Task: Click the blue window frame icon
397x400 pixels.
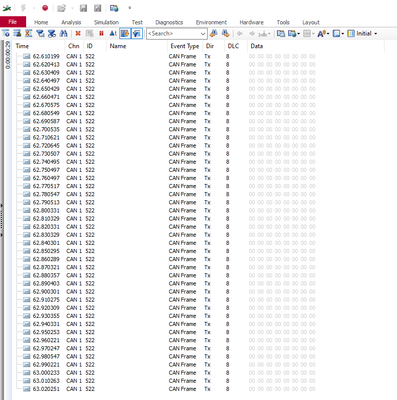Action: click(337, 33)
